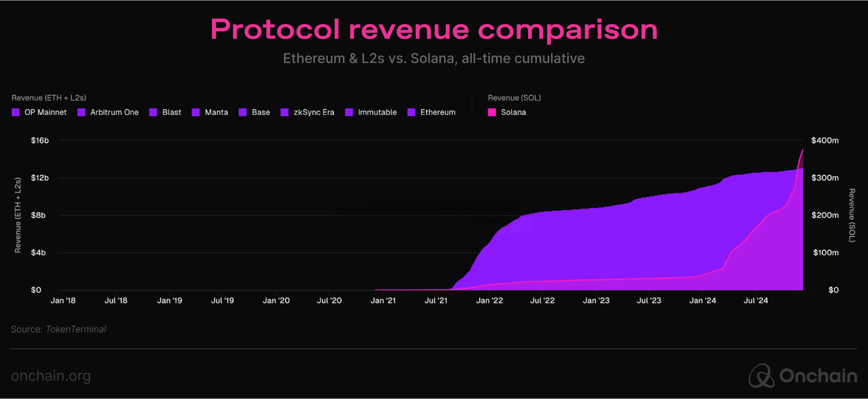Click the '$200m' right axis label
Viewport: 868px width, 399px height.
click(x=825, y=215)
